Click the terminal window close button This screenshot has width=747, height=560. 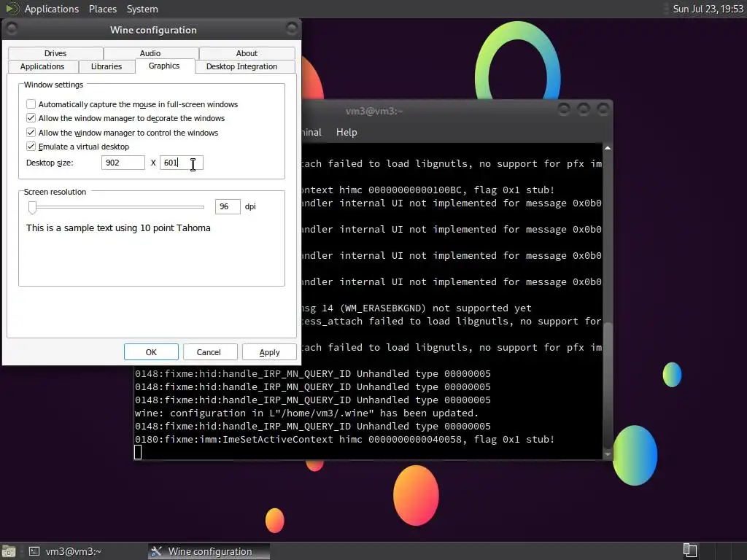tap(603, 109)
